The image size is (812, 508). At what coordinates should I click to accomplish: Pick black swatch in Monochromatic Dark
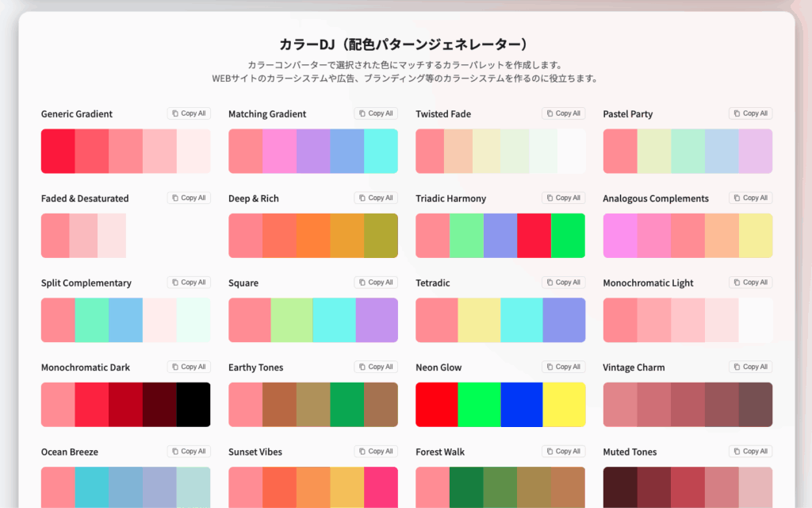pos(193,404)
